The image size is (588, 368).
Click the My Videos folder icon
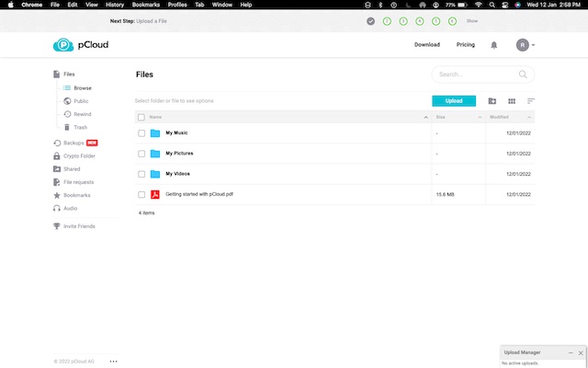coord(155,174)
